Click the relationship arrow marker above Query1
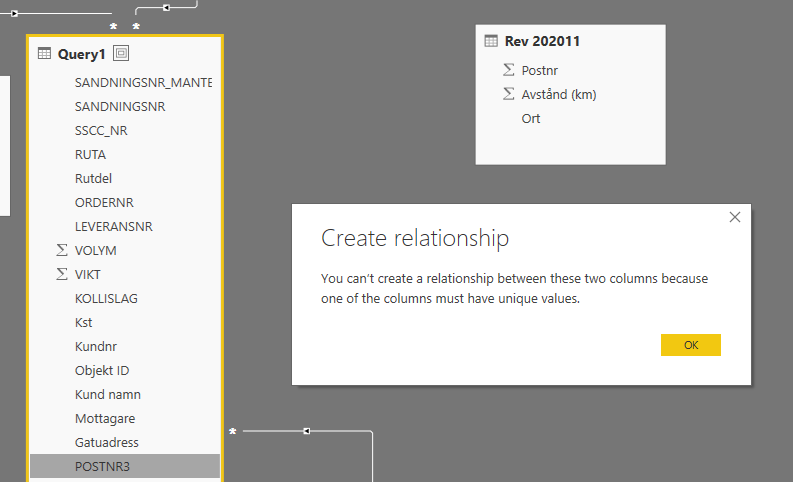This screenshot has width=793, height=482. (166, 8)
